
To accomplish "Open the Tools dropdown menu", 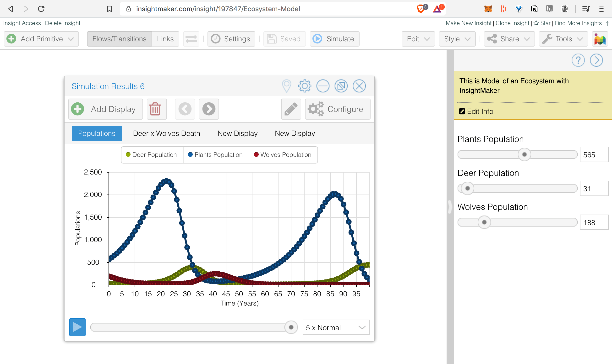I will 563,39.
